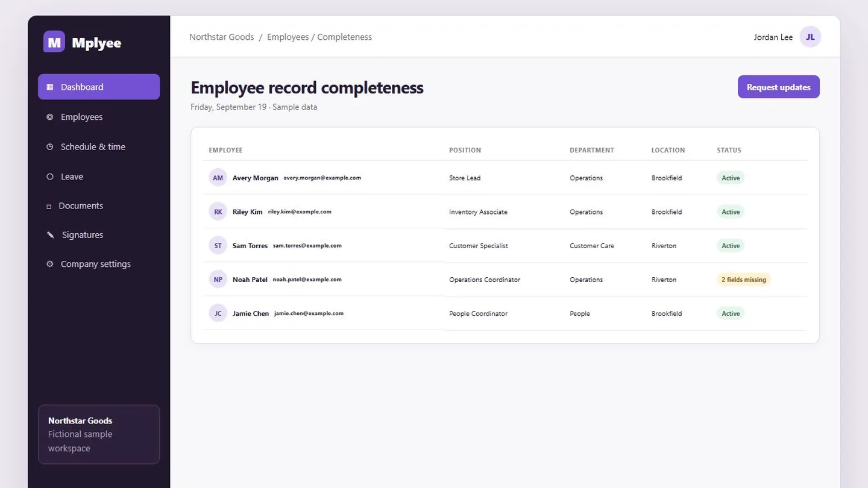868x488 pixels.
Task: Click Northstar Goods breadcrumb
Action: pyautogui.click(x=221, y=37)
